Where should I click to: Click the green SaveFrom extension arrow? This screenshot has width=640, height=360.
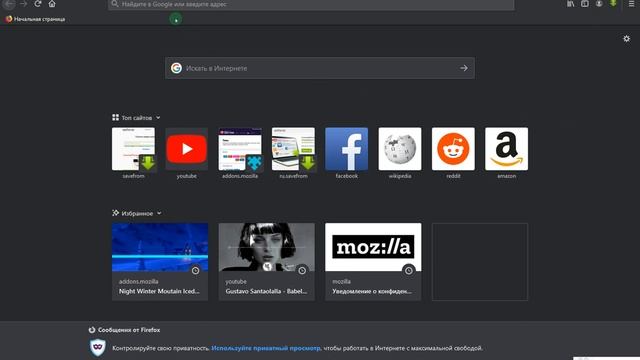tap(613, 3)
